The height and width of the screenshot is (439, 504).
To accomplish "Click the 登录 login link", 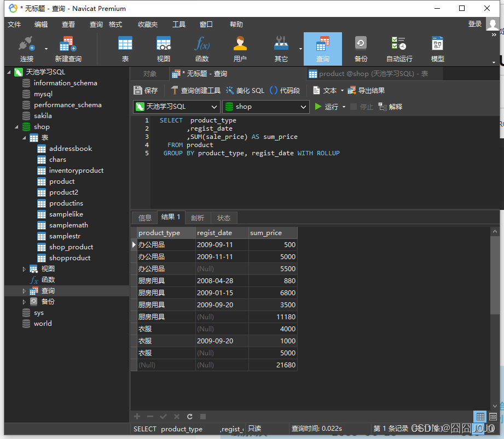I will 475,24.
